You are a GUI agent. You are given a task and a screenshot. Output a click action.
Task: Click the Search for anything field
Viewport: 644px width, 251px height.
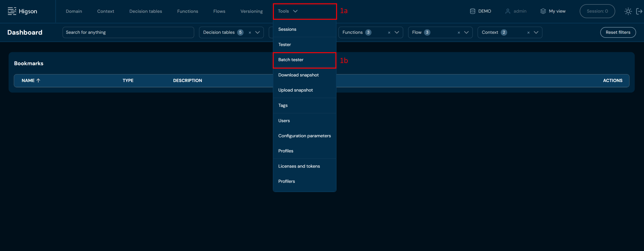128,33
